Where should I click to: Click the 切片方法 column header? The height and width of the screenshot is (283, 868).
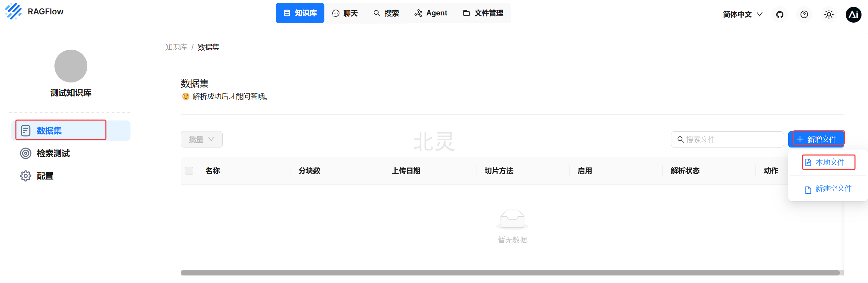pos(499,171)
